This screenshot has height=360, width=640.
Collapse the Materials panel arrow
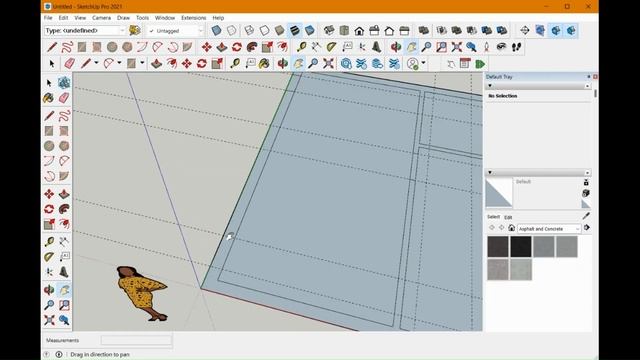coord(490,173)
